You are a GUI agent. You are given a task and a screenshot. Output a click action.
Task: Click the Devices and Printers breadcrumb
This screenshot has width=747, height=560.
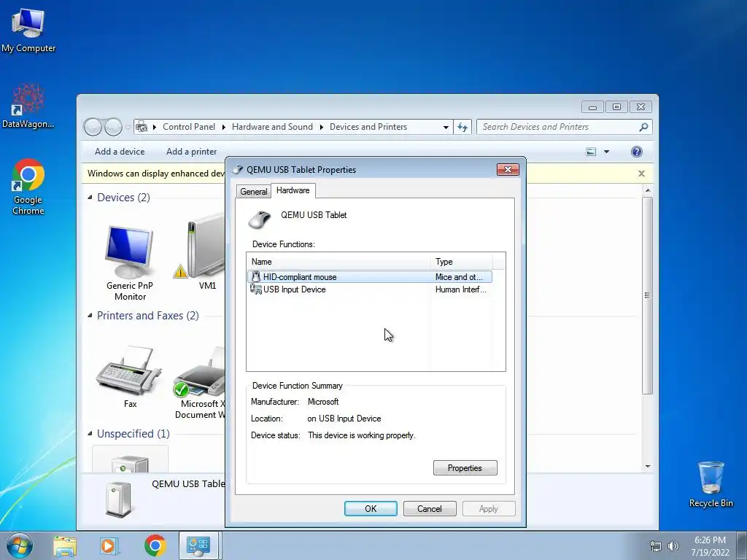(368, 127)
